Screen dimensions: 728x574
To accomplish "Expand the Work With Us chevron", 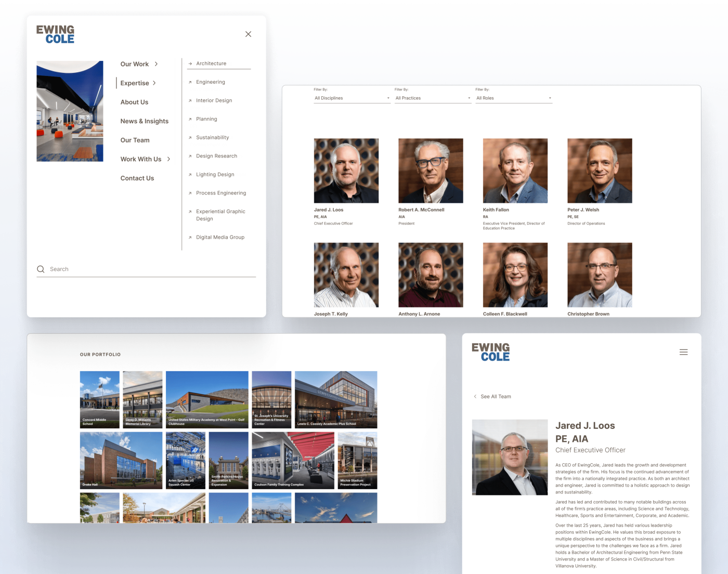I will 169,159.
